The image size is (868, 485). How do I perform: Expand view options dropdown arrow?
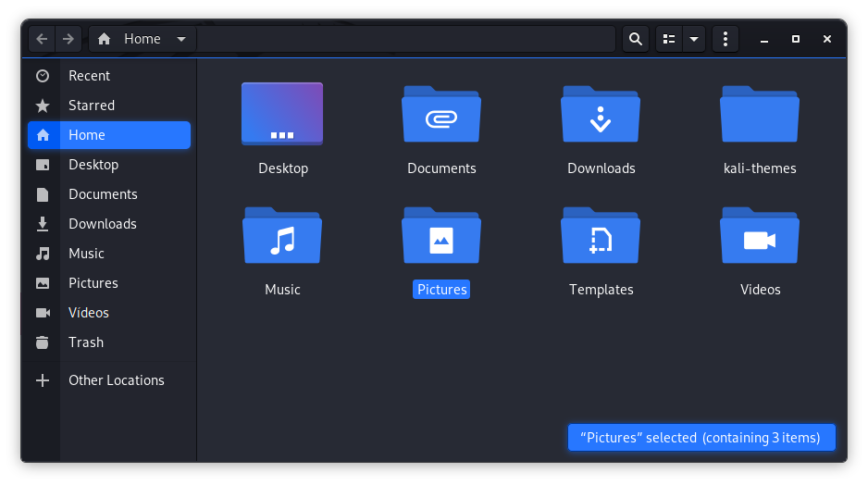coord(694,39)
